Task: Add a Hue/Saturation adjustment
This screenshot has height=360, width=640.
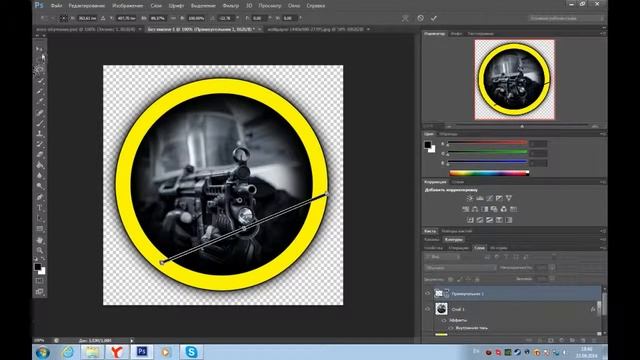Action: [x=465, y=209]
